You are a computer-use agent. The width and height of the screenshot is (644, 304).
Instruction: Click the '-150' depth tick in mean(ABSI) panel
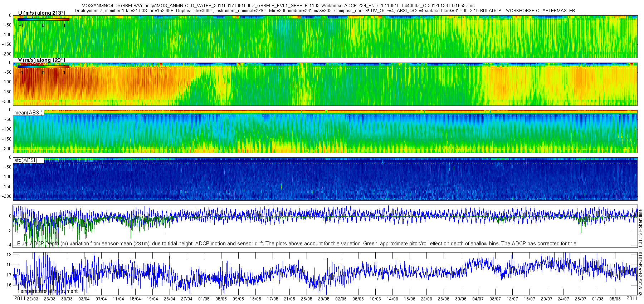(8, 139)
